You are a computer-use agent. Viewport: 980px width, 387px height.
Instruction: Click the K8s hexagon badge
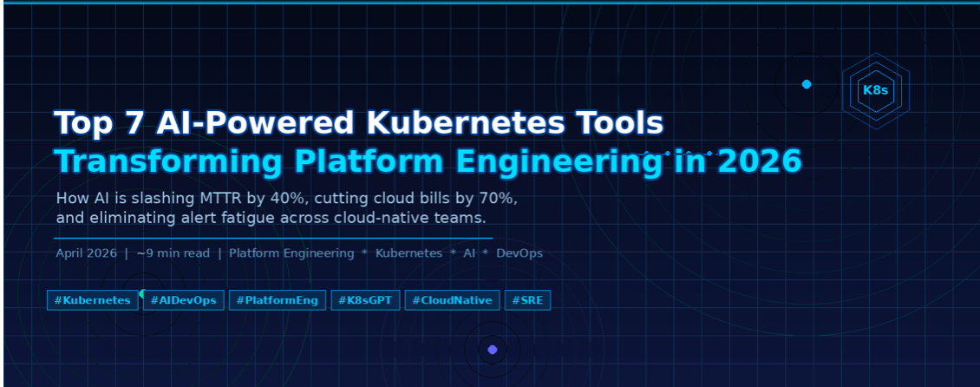point(875,90)
